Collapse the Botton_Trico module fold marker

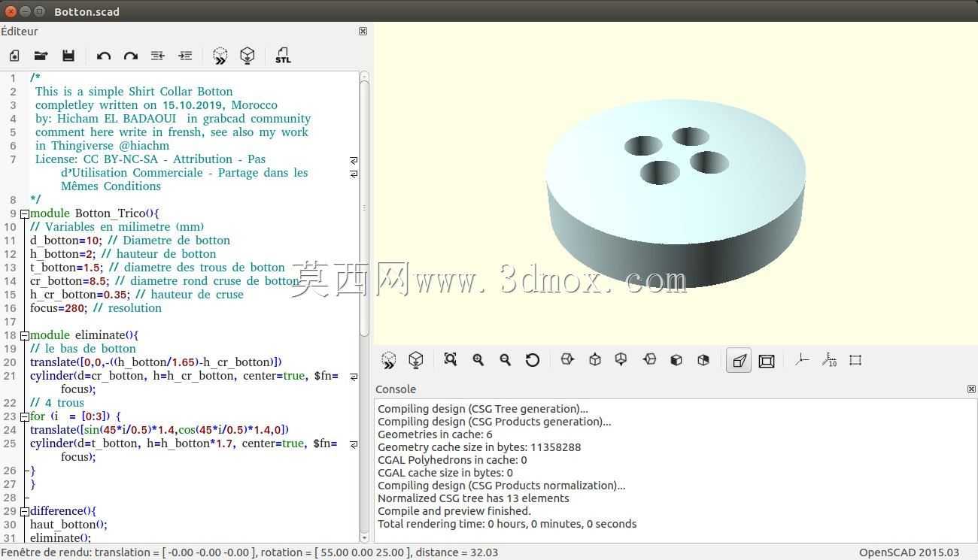25,213
